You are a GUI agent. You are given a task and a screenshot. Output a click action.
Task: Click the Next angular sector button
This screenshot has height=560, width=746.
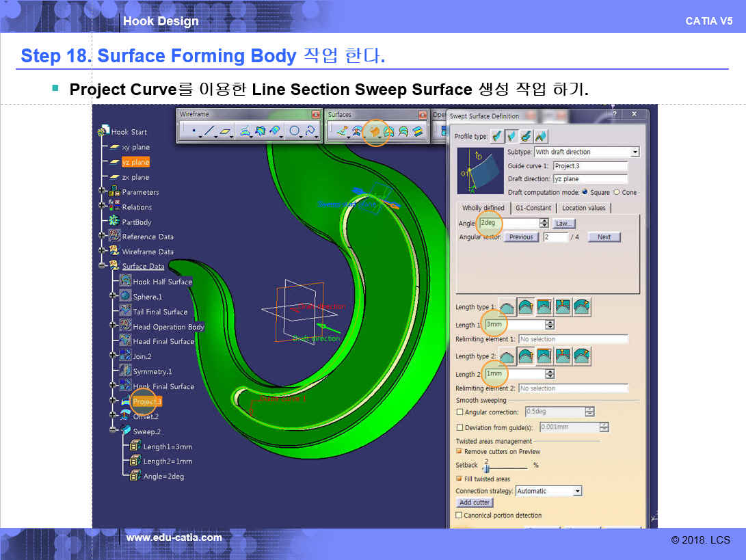coord(604,237)
